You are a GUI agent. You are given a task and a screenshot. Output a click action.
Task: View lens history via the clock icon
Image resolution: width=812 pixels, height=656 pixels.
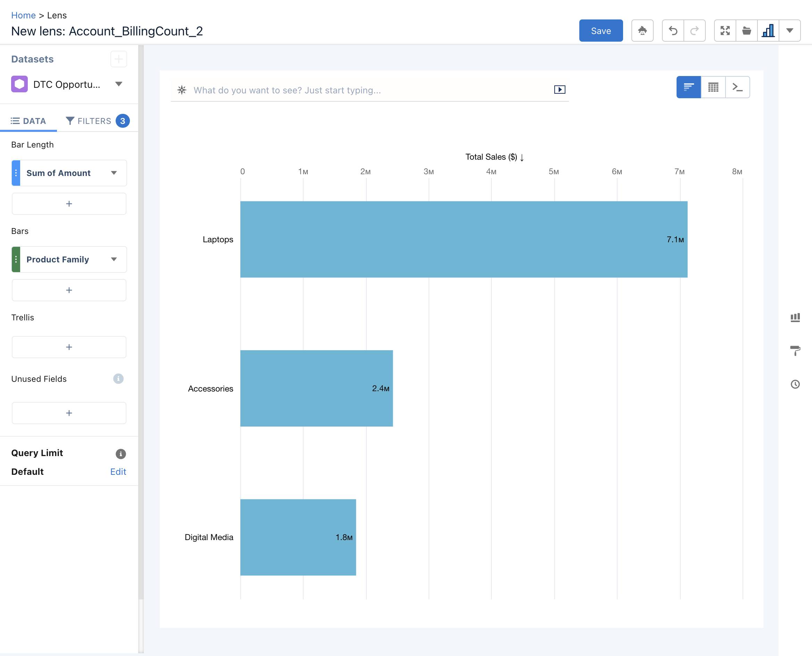tap(795, 384)
